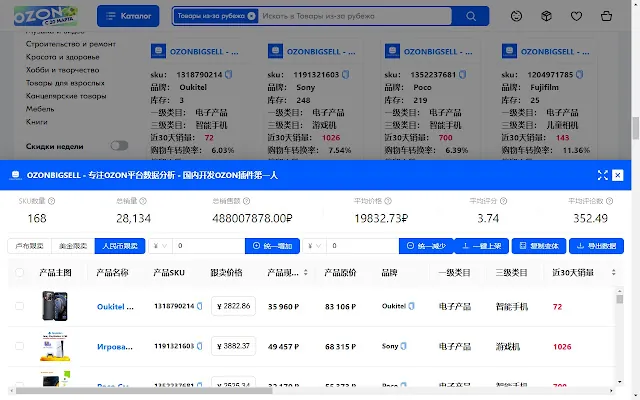Screen dimensions: 640x400
Task: Open the Sony console product thumbnail
Action: 55,346
